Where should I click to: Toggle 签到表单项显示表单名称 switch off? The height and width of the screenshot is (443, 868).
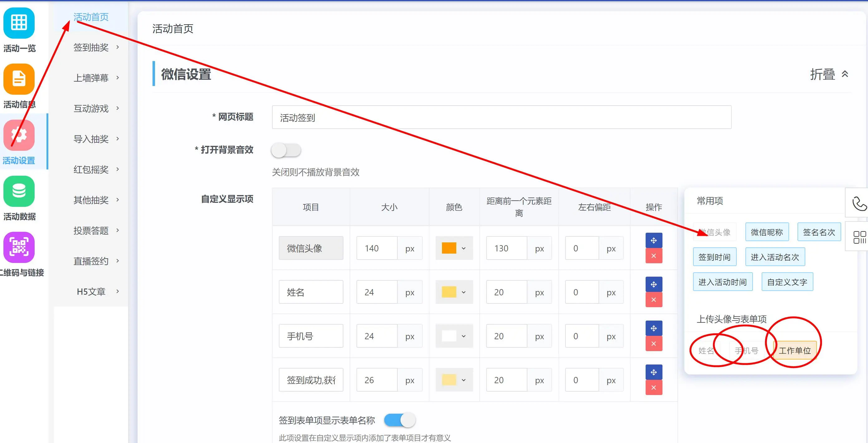click(400, 420)
